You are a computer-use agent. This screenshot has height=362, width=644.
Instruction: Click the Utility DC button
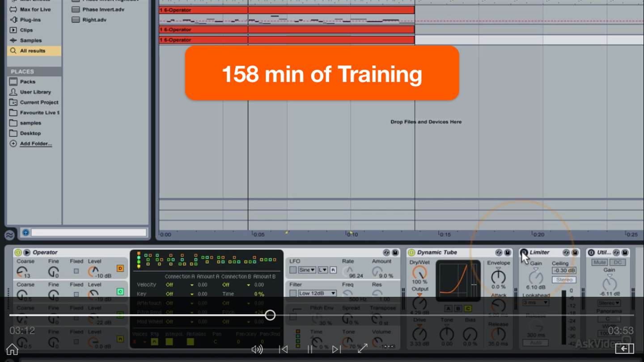618,262
